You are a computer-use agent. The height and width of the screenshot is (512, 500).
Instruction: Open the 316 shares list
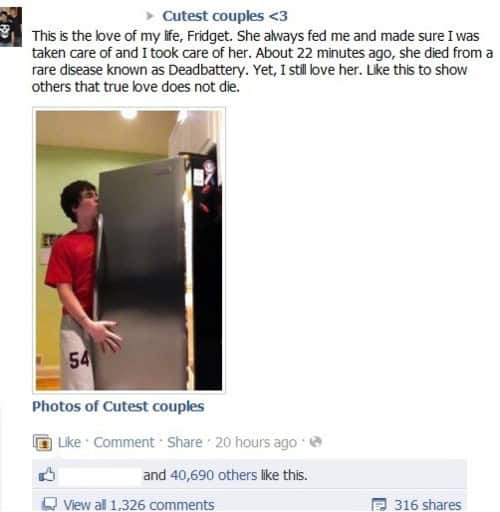tap(428, 505)
